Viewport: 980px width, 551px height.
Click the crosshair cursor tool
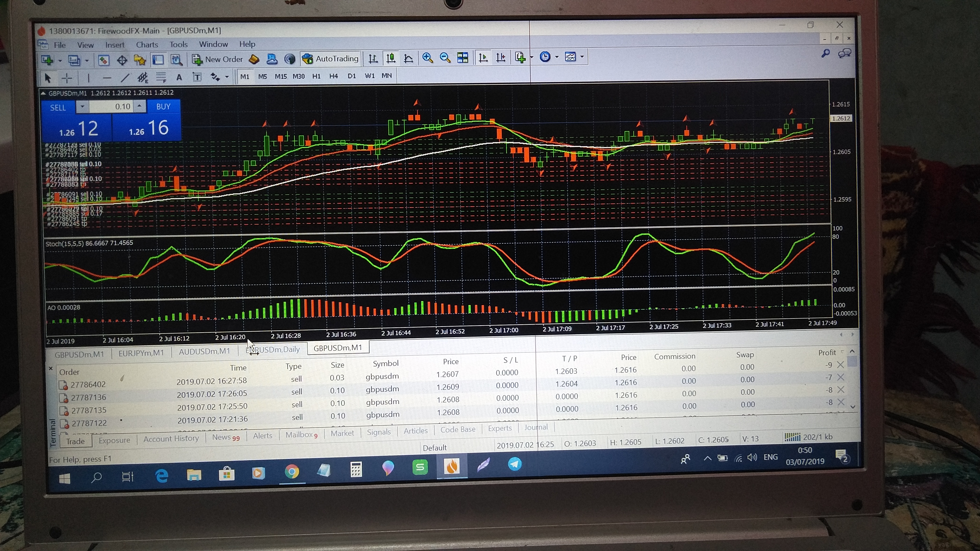pyautogui.click(x=67, y=78)
